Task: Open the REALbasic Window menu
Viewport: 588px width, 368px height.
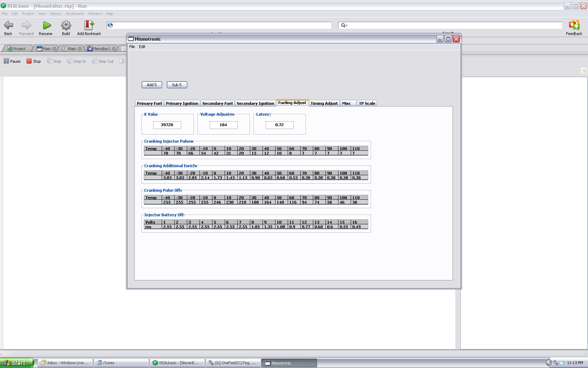Action: pos(95,14)
